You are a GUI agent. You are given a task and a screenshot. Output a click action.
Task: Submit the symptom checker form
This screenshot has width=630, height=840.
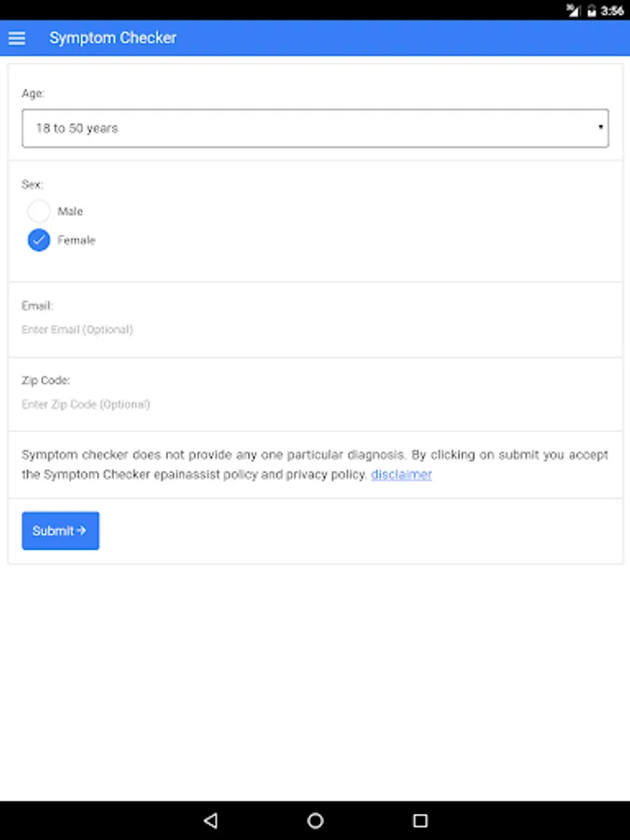(x=60, y=530)
